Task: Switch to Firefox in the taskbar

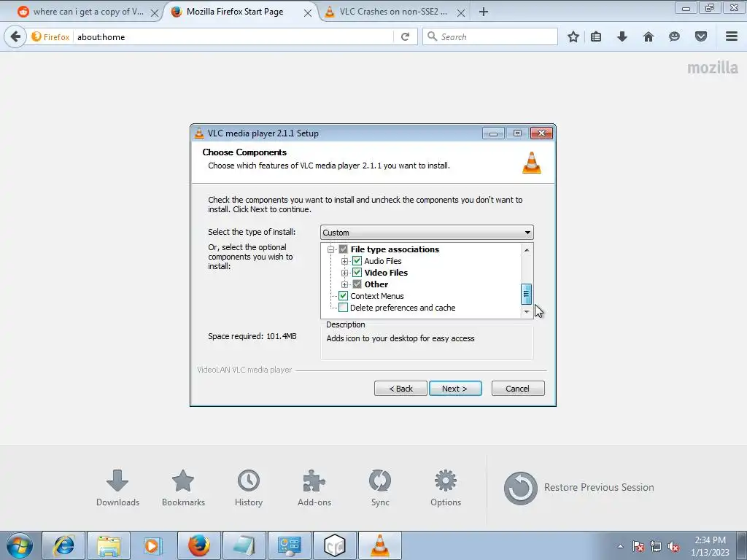Action: click(198, 545)
